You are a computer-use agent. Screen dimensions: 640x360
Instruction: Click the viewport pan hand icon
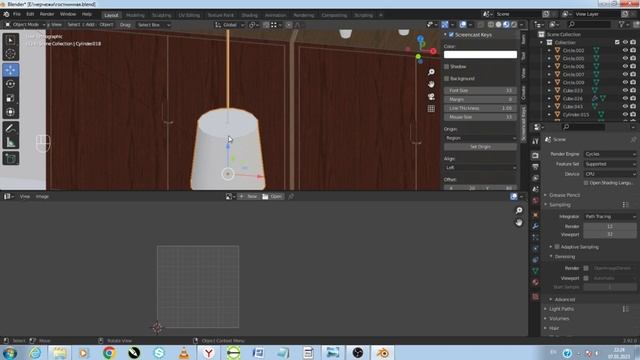[431, 84]
